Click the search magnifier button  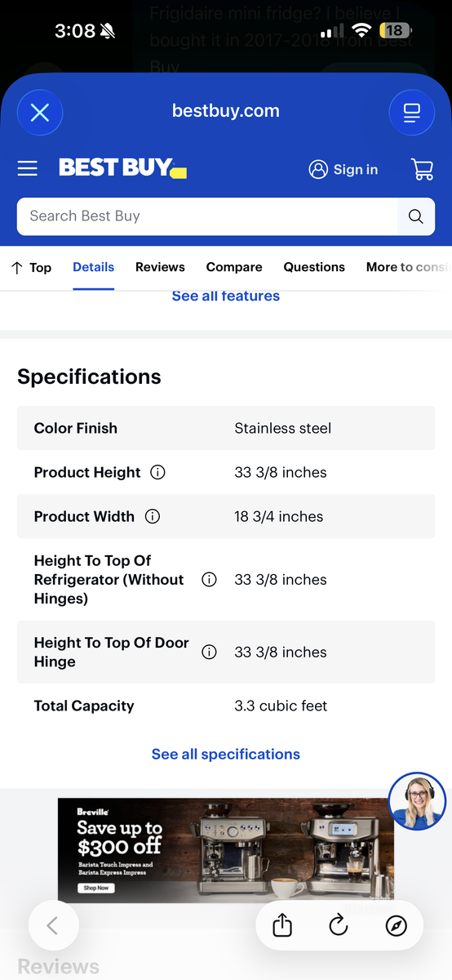(416, 216)
